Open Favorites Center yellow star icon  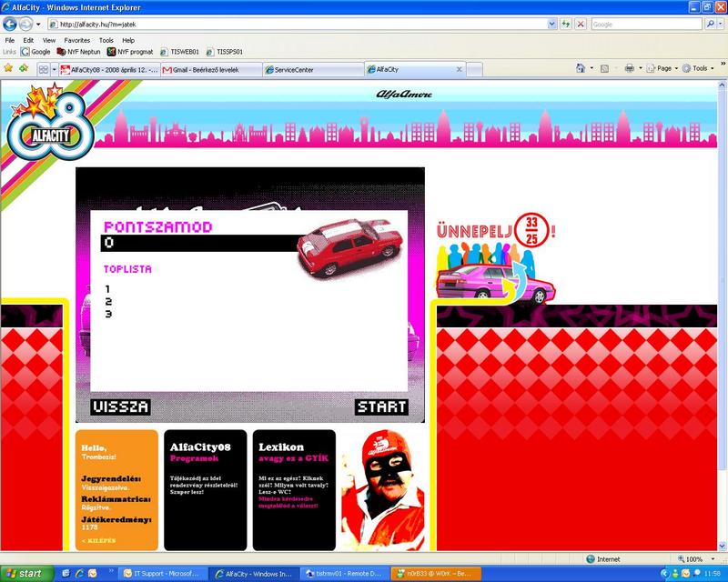tap(8, 69)
